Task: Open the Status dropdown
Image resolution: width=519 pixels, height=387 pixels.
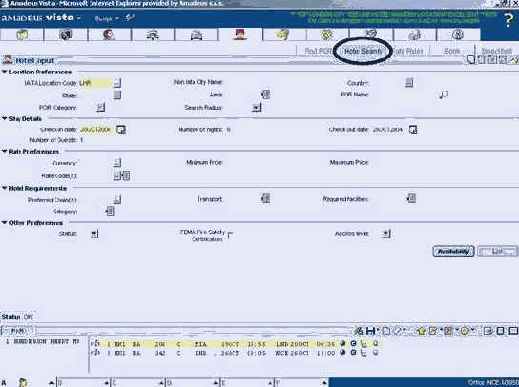Action: point(95,234)
